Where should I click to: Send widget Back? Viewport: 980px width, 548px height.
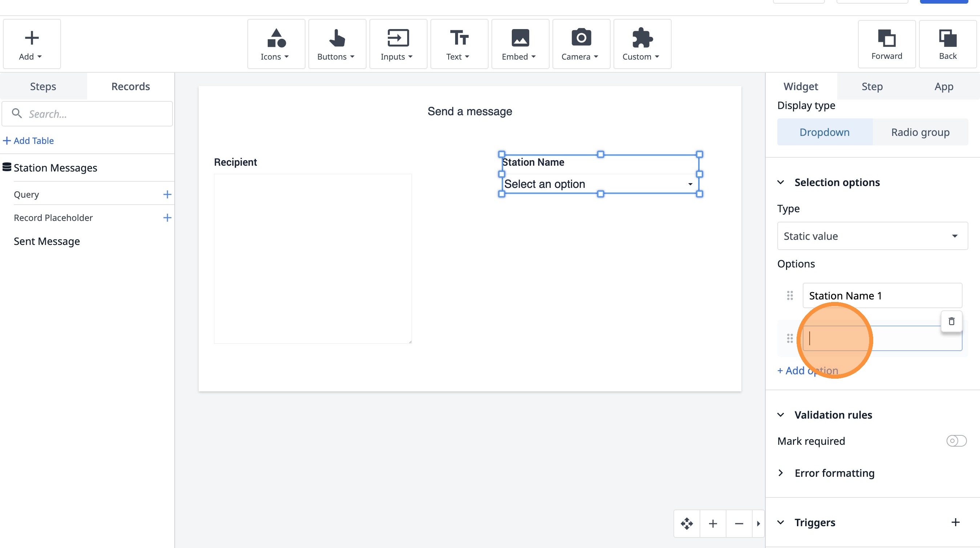[x=947, y=44]
